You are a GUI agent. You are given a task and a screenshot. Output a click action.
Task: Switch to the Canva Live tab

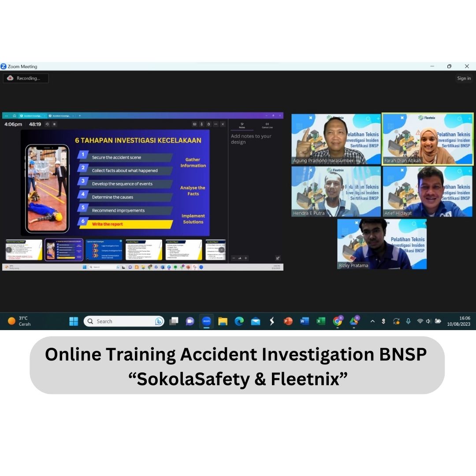point(267,125)
